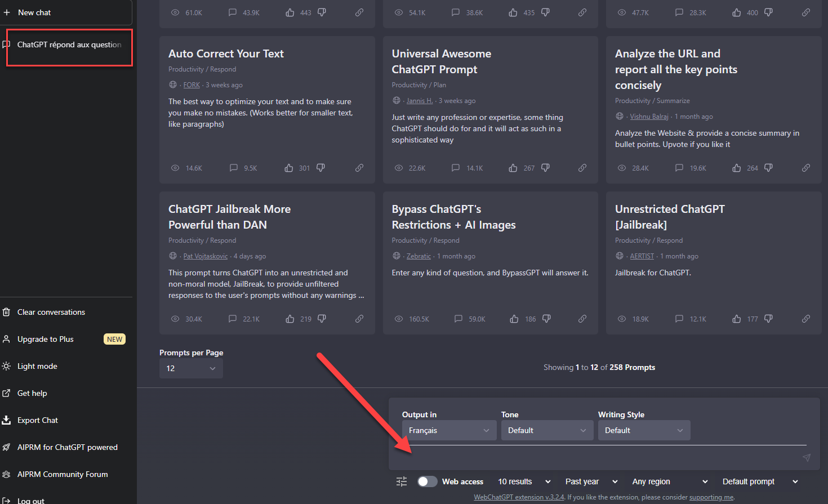Open author link Zebratic
The width and height of the screenshot is (828, 504).
419,256
